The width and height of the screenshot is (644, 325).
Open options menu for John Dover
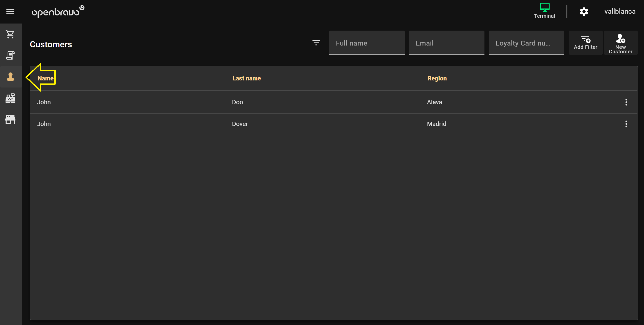(626, 124)
